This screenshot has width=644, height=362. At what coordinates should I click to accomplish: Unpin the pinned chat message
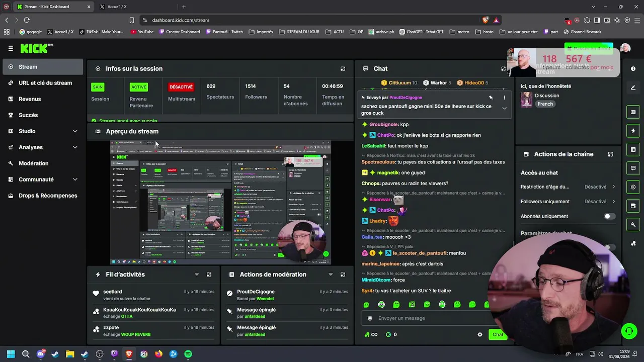tap(491, 98)
